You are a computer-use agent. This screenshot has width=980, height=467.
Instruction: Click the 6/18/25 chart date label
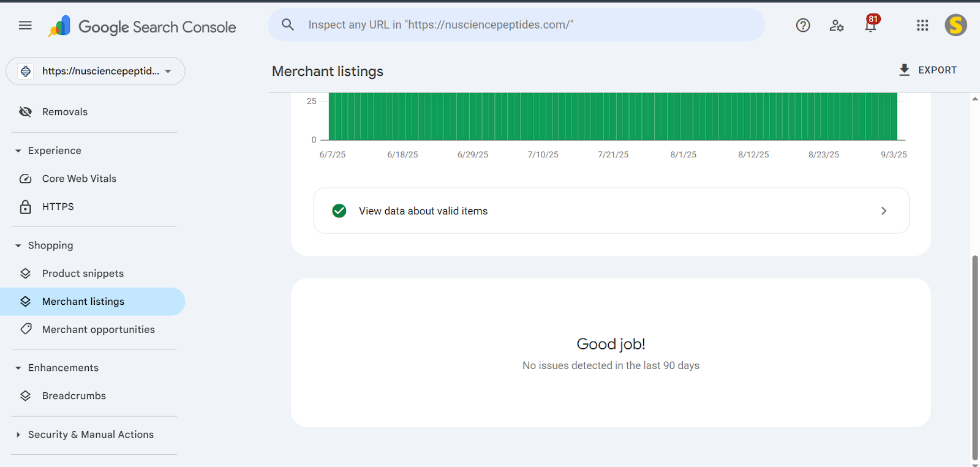point(402,155)
